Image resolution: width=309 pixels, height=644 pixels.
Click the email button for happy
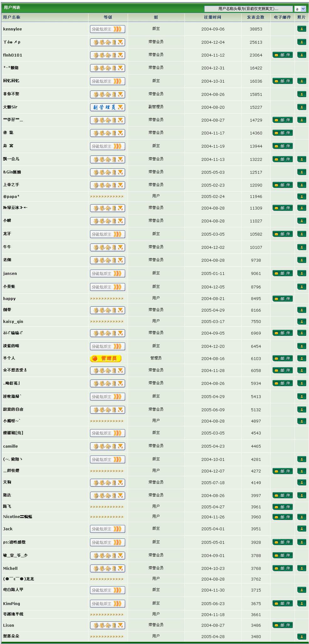[282, 298]
